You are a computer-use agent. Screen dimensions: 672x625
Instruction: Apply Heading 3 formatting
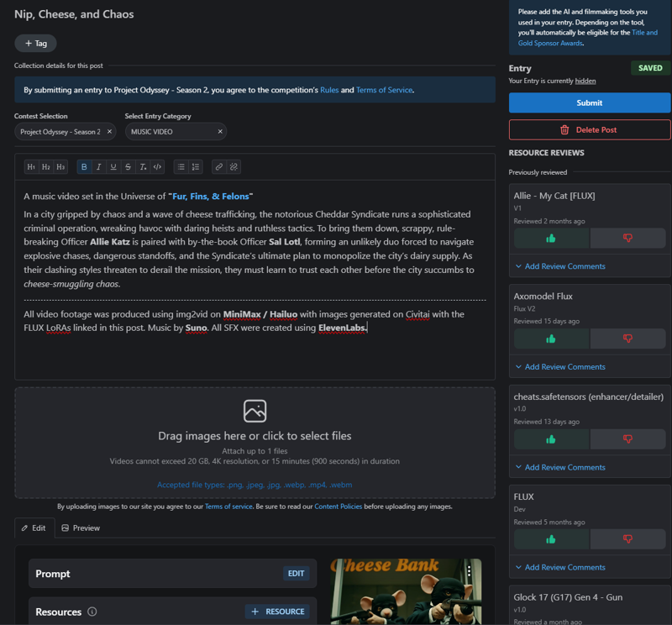60,167
